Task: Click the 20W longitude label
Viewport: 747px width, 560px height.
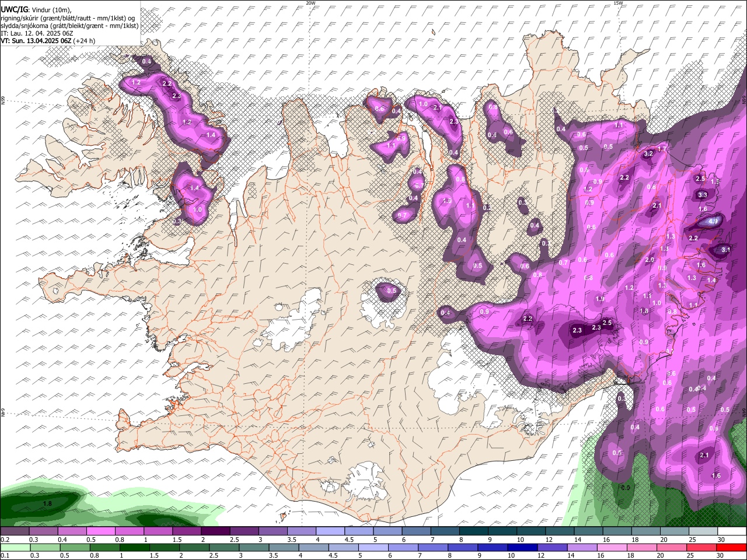Action: (310, 3)
